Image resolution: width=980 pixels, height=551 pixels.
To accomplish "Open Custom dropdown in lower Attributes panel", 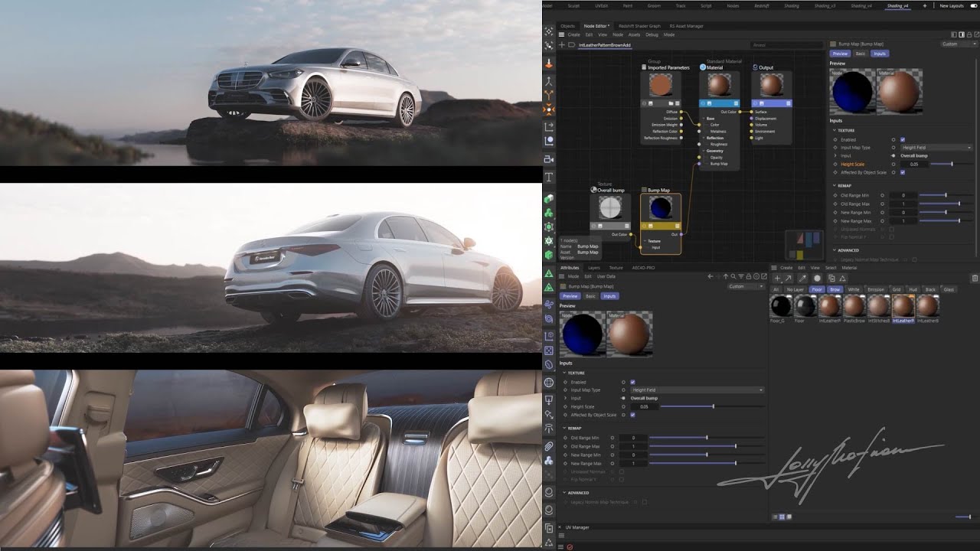I will (x=746, y=286).
